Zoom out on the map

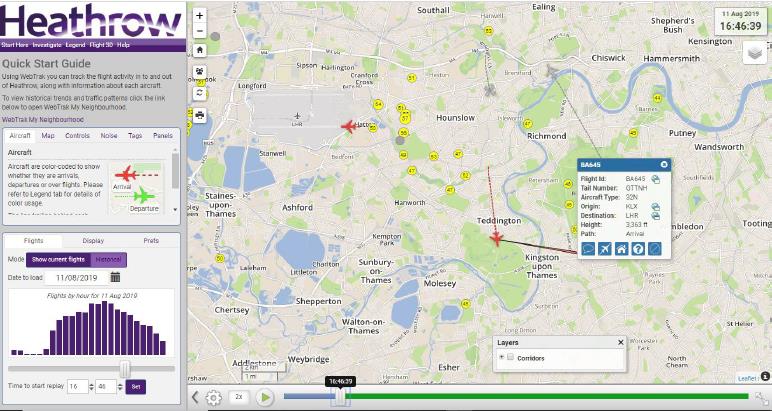pyautogui.click(x=199, y=31)
